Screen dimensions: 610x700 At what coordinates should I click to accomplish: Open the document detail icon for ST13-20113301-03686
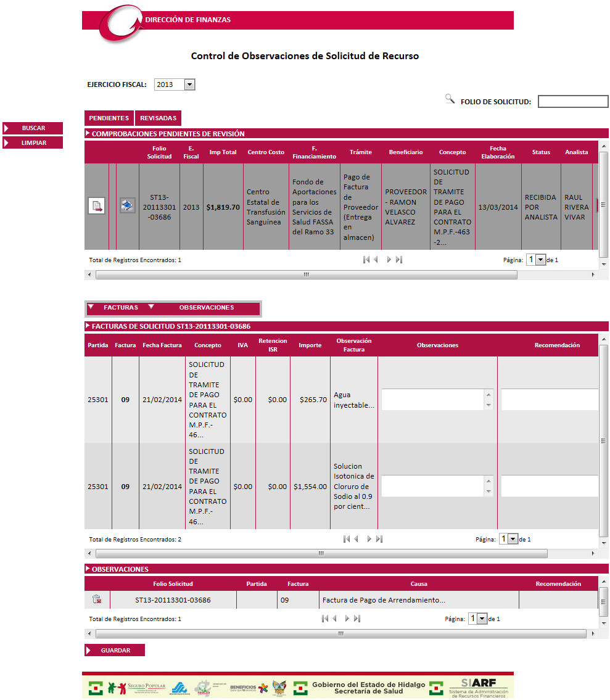click(x=96, y=206)
